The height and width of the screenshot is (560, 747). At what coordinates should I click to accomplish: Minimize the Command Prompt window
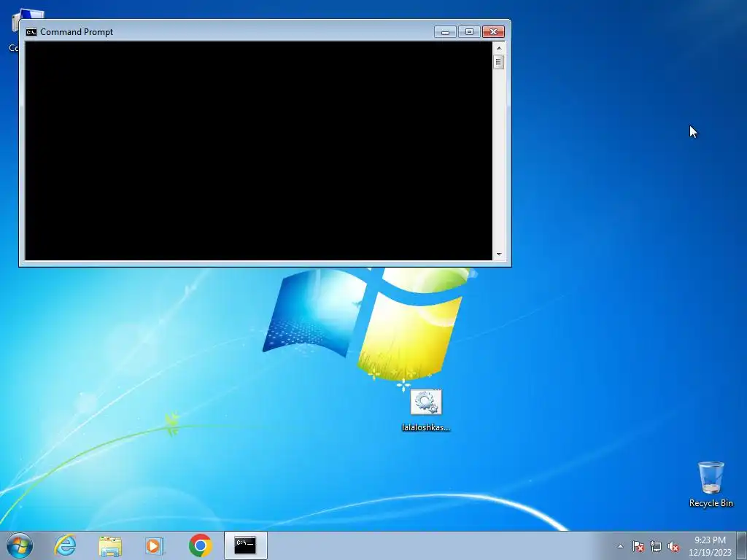pos(445,32)
